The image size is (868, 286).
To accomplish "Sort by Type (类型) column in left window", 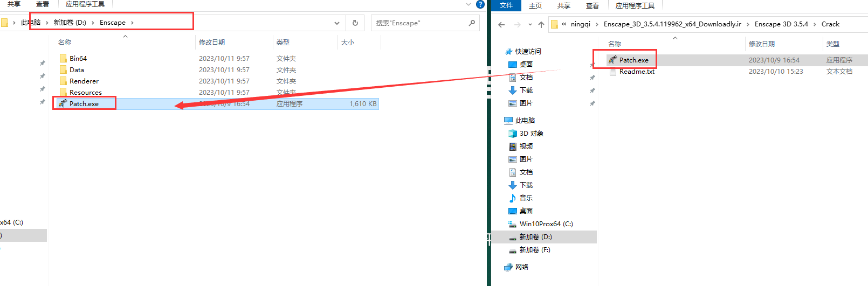I will 283,42.
